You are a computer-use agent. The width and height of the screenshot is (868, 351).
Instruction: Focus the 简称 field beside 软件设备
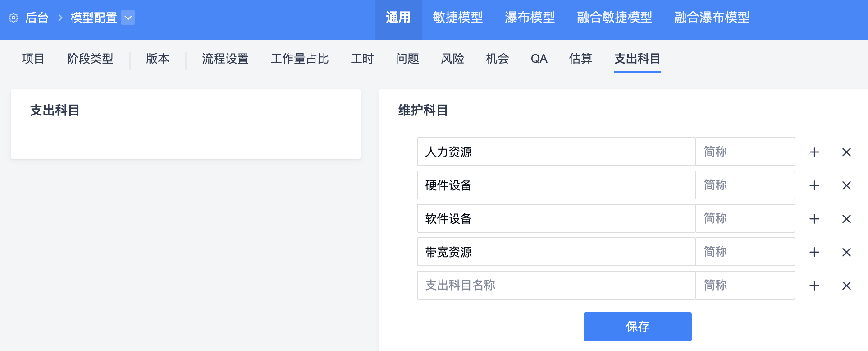[x=745, y=218]
